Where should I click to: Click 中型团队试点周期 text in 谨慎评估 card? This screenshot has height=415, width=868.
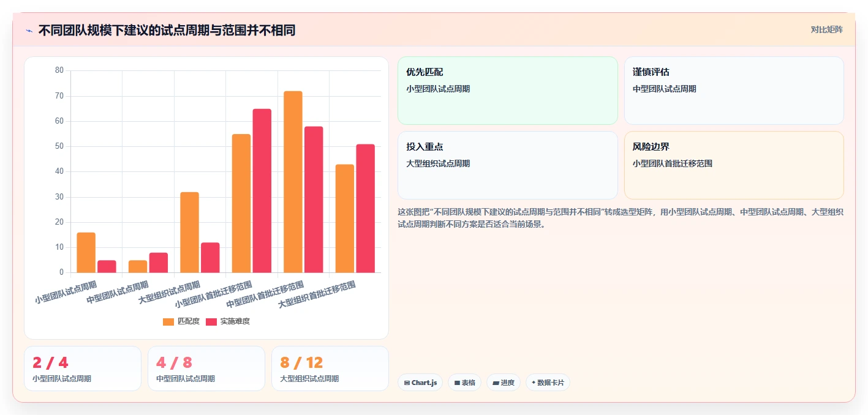(x=665, y=89)
